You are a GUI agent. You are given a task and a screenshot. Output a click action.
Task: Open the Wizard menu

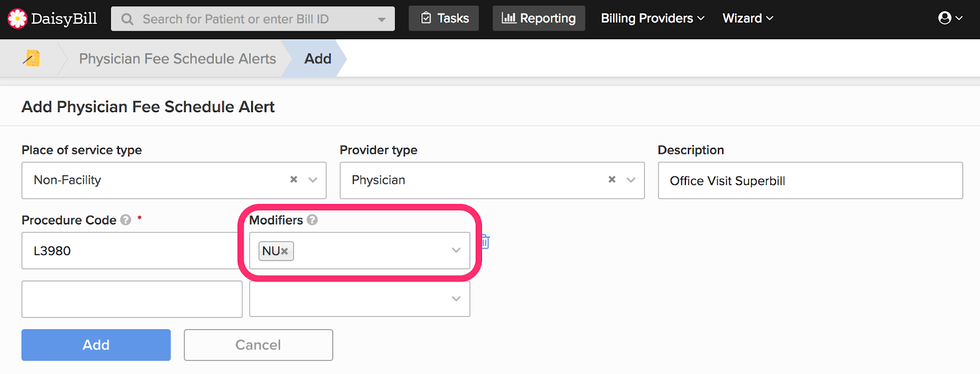(747, 18)
